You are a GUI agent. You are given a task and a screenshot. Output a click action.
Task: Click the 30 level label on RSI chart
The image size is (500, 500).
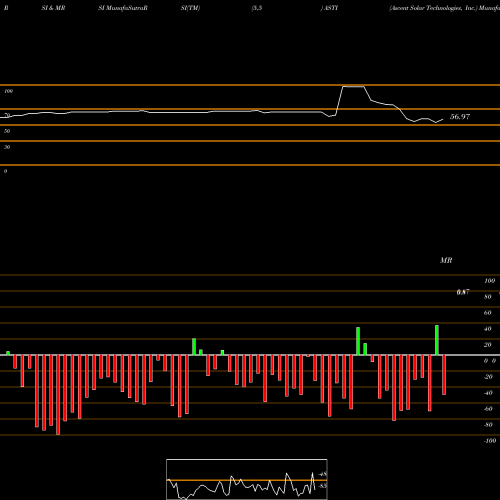tap(7, 147)
